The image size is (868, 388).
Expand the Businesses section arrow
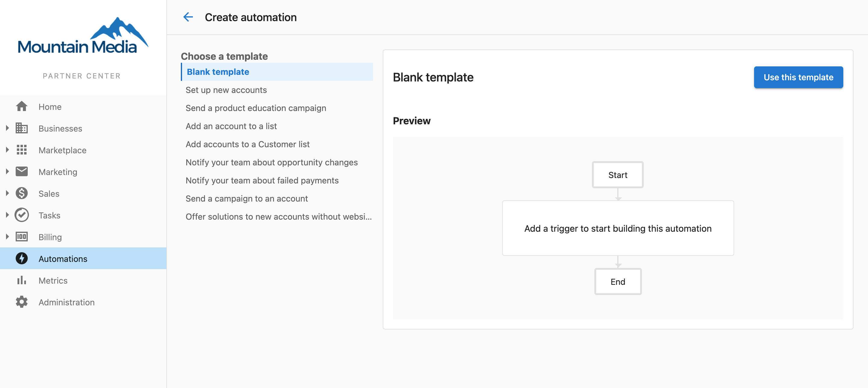pyautogui.click(x=8, y=128)
